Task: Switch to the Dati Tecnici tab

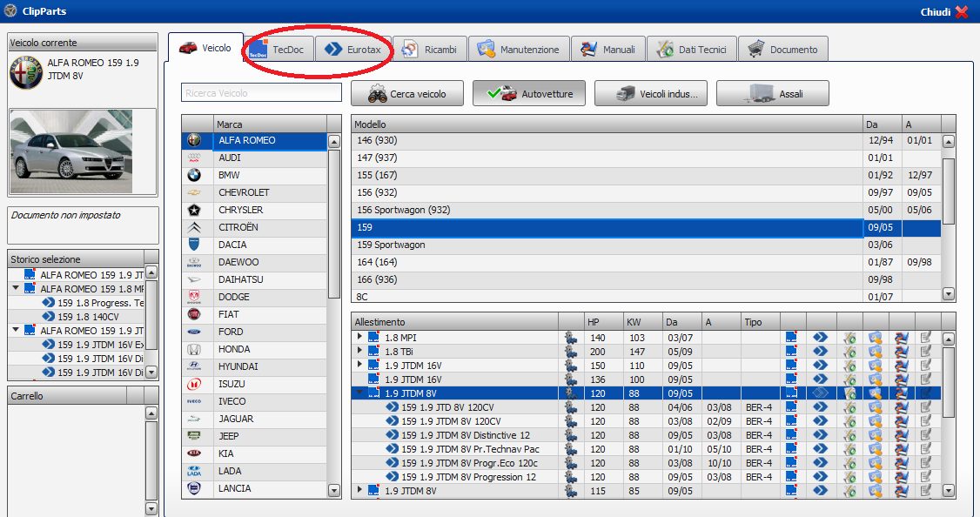Action: coord(692,50)
